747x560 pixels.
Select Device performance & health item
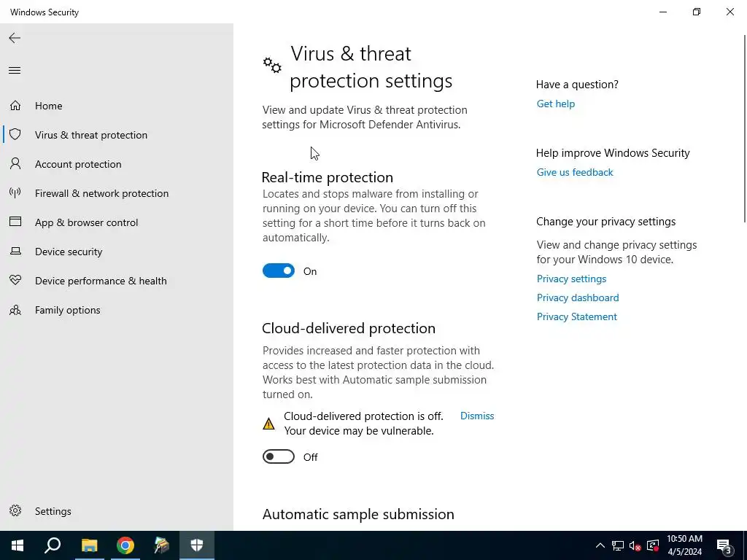pos(101,281)
